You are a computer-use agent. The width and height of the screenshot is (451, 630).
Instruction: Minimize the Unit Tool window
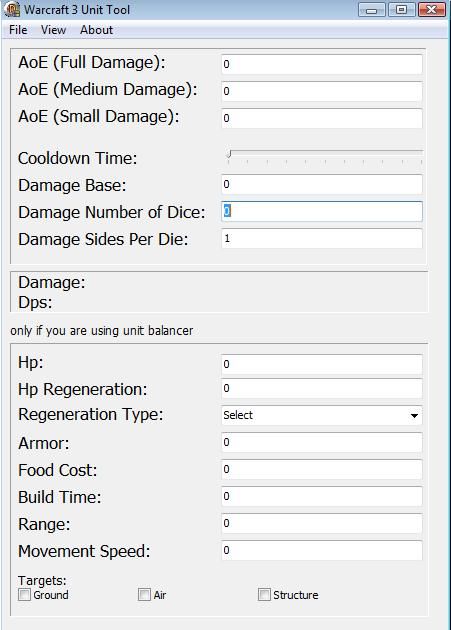(371, 10)
